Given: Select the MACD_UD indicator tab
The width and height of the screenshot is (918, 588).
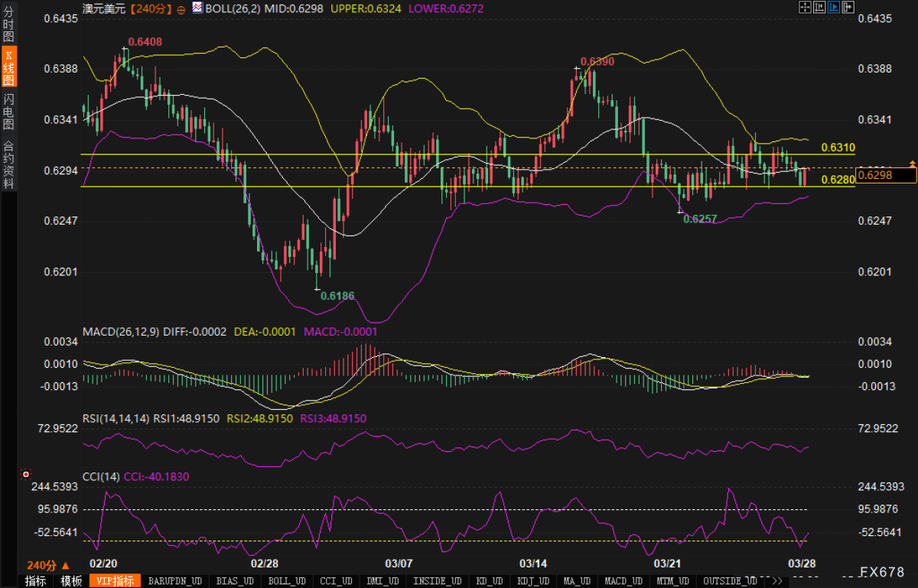Looking at the screenshot, I should click(623, 581).
